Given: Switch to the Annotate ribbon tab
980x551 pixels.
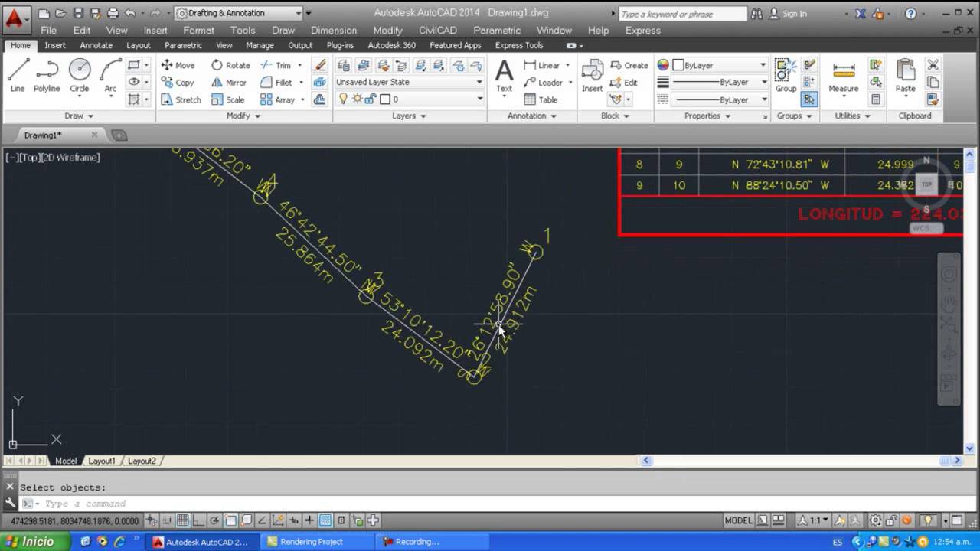Looking at the screenshot, I should [96, 45].
